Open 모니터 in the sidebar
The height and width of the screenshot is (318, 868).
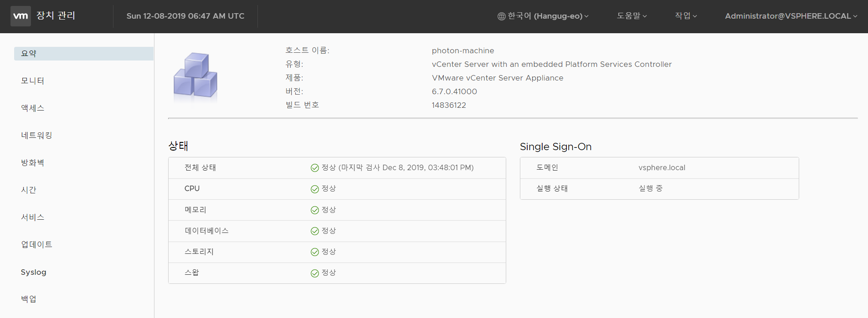point(32,81)
